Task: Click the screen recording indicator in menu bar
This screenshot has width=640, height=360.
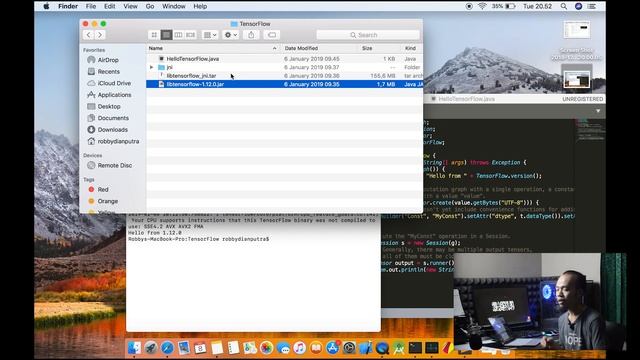Action: [x=469, y=7]
